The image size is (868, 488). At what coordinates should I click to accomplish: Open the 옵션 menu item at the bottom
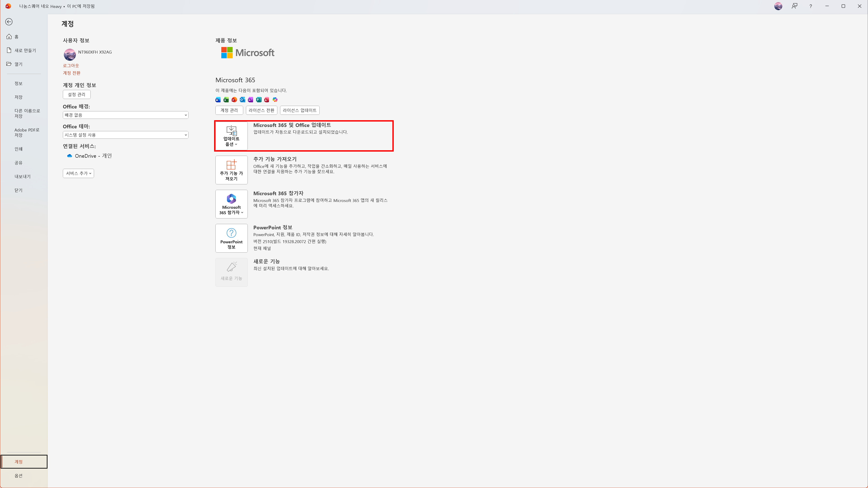(19, 476)
